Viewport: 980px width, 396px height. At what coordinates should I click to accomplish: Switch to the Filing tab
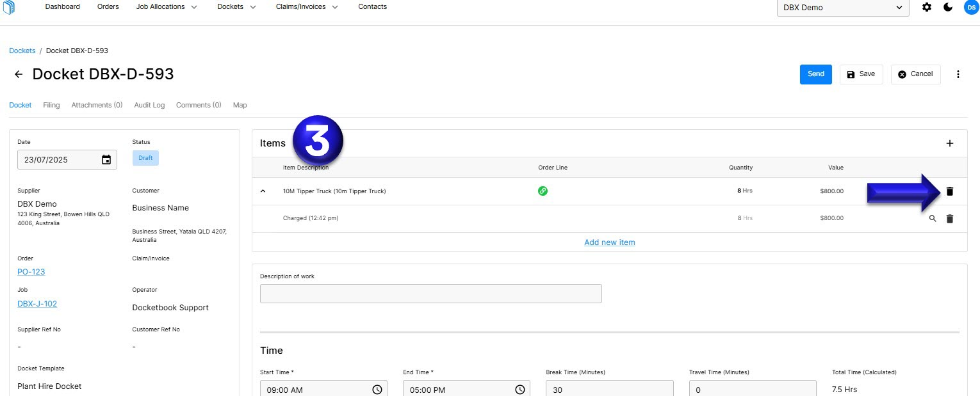pyautogui.click(x=51, y=105)
